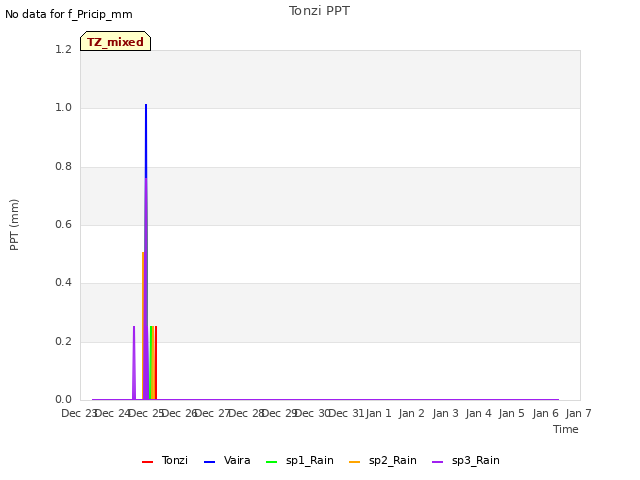640x480 pixels.
Task: Toggle the Vaira series in legend
Action: [227, 460]
